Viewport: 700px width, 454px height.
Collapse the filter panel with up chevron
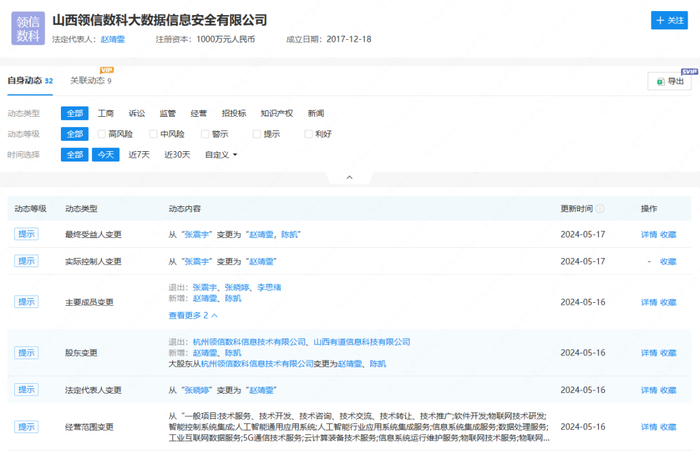pyautogui.click(x=349, y=177)
